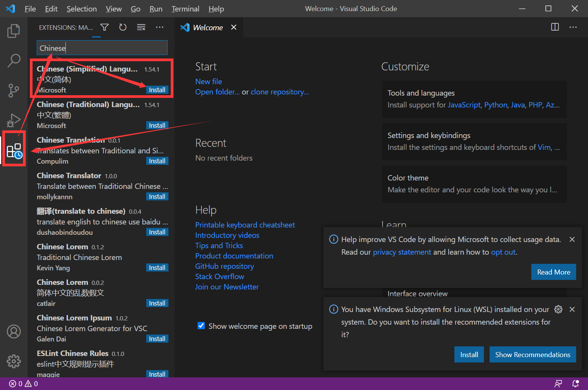Open Stack Overflow link
588x390 pixels.
[x=219, y=276]
